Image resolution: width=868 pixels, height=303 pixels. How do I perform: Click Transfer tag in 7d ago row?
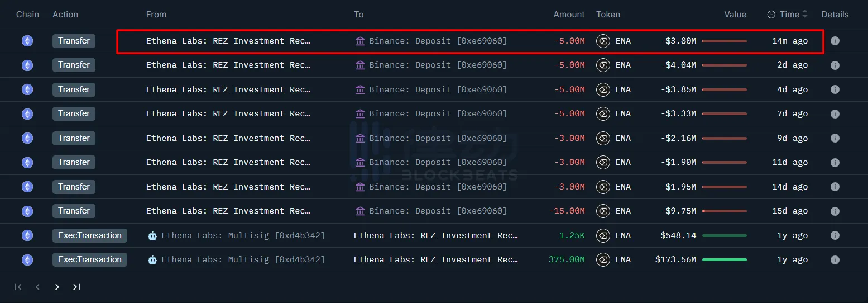click(x=74, y=113)
